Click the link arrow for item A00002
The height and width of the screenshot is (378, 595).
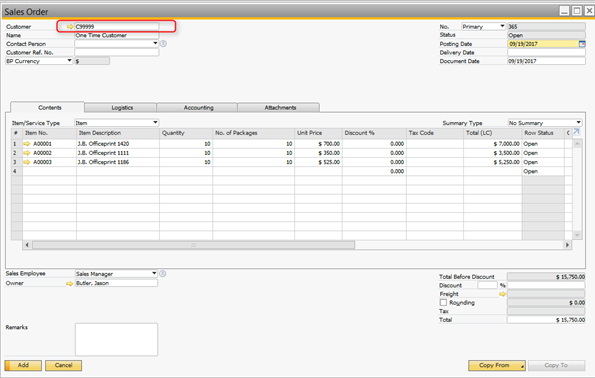tap(27, 153)
